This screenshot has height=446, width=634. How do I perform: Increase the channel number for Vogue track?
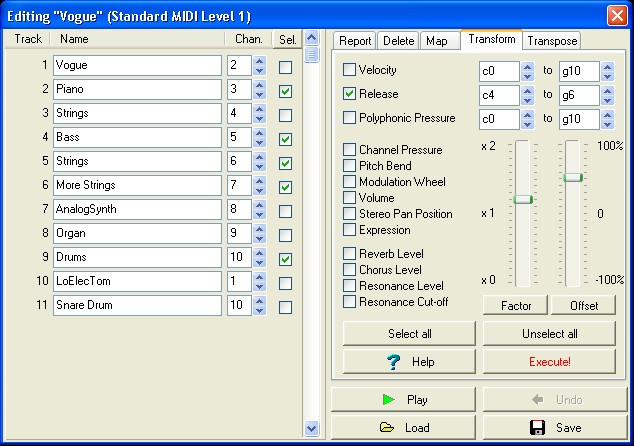pyautogui.click(x=260, y=61)
